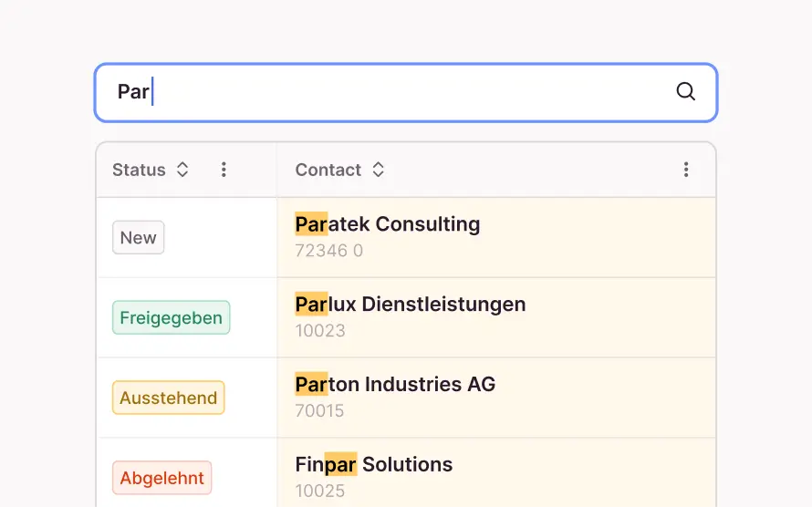Select the green "Freigegeben" status badge
The height and width of the screenshot is (507, 812).
click(x=172, y=318)
